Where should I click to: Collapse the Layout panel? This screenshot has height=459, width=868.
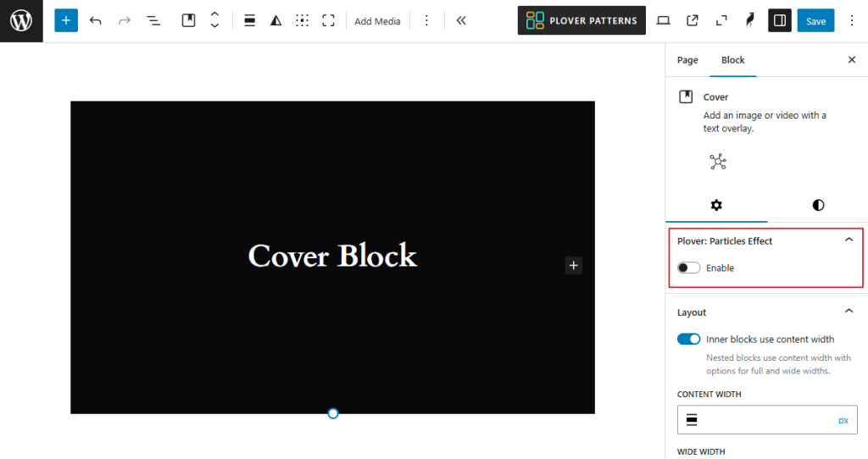coord(849,312)
